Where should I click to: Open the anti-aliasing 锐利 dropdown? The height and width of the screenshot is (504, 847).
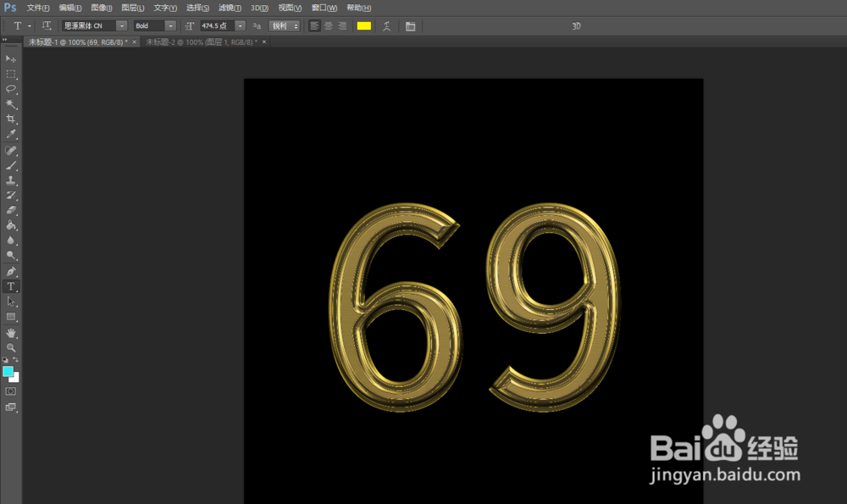285,26
